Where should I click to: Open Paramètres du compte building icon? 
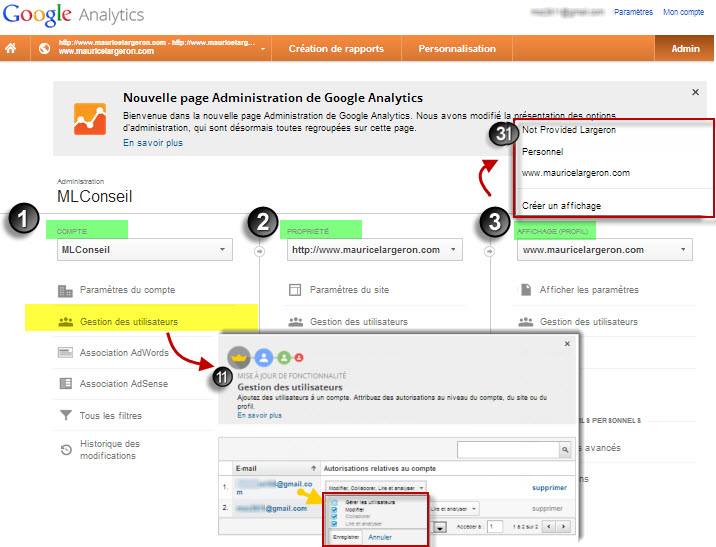coord(65,290)
